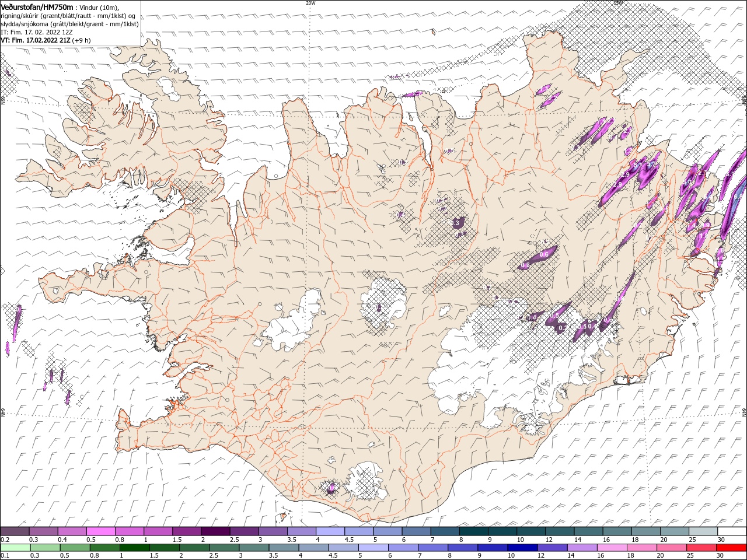Click the Veðurstofan/HM750m title text

(37, 6)
